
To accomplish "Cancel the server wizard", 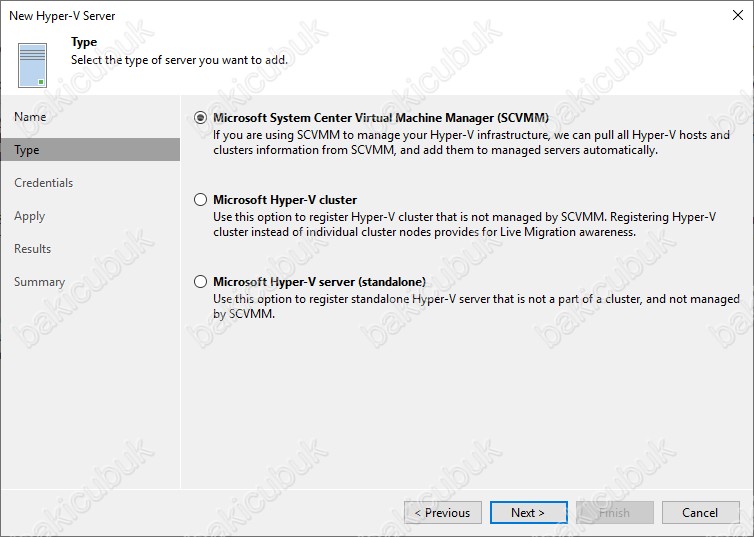I will pos(700,513).
